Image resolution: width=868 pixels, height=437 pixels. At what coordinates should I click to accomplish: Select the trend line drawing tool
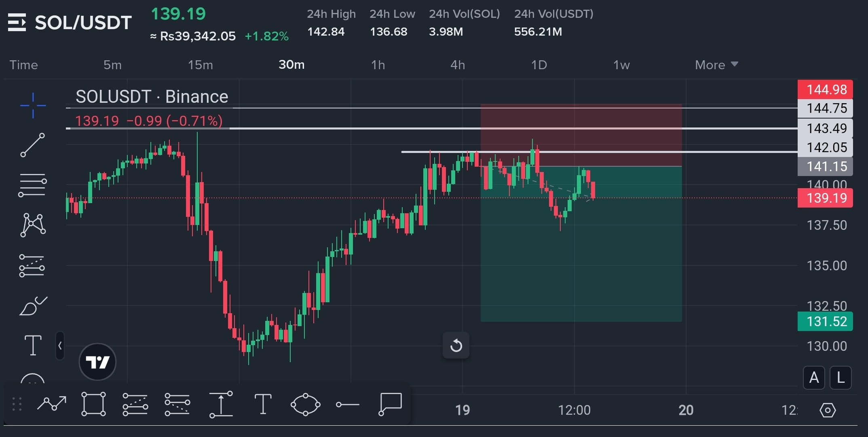[33, 145]
